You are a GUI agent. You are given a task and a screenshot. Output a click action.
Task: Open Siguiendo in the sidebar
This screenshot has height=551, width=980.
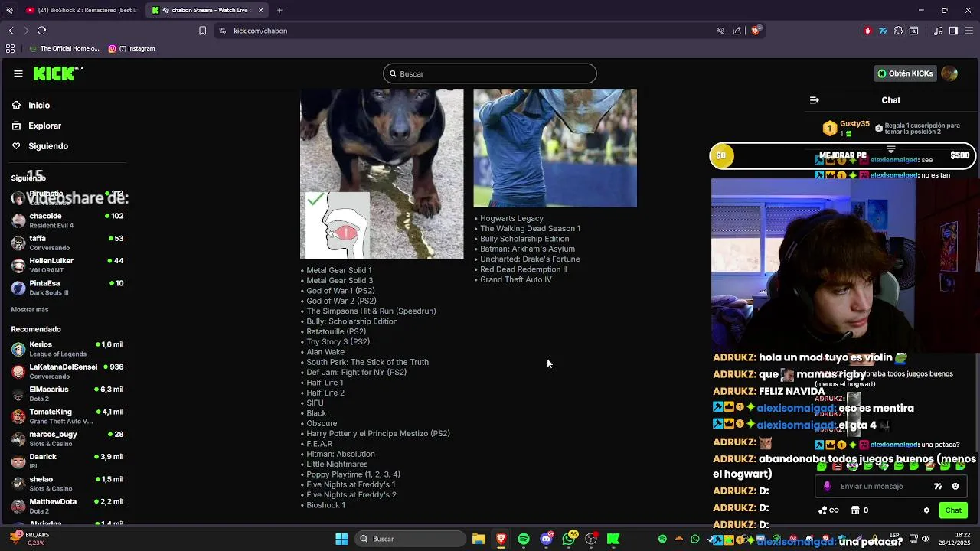(x=47, y=146)
